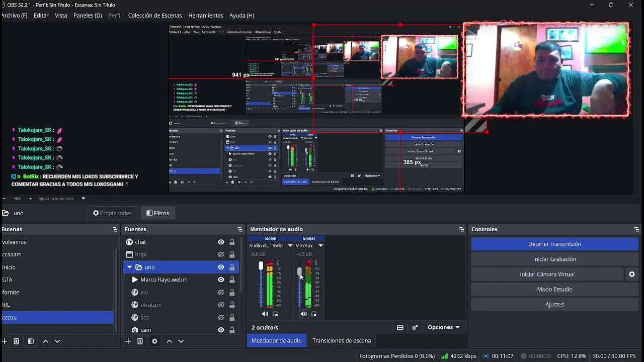Screen dimensions: 644x362
Task: Select the Inicio scene
Action: (x=57, y=267)
